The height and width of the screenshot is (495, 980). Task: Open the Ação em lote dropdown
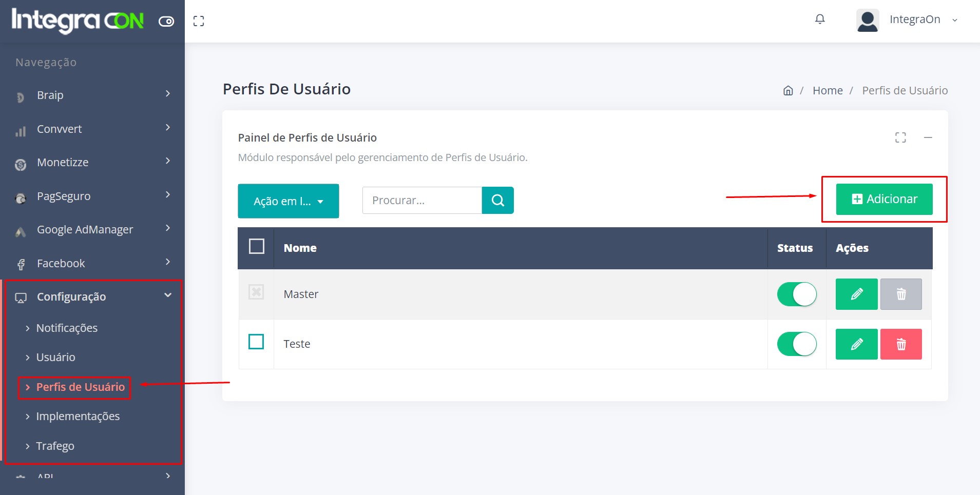click(x=288, y=201)
